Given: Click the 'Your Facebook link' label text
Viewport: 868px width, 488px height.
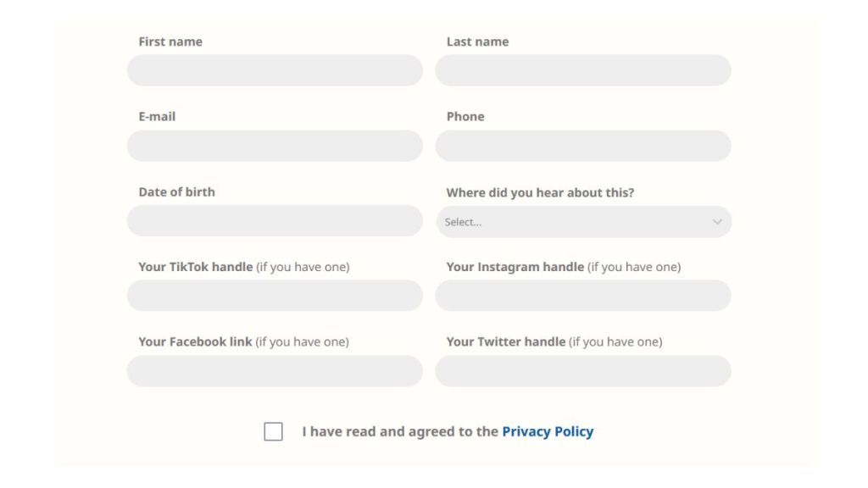Looking at the screenshot, I should pyautogui.click(x=195, y=342).
